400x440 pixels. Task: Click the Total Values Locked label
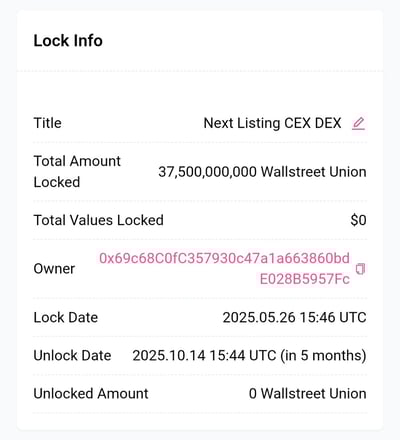pyautogui.click(x=98, y=220)
